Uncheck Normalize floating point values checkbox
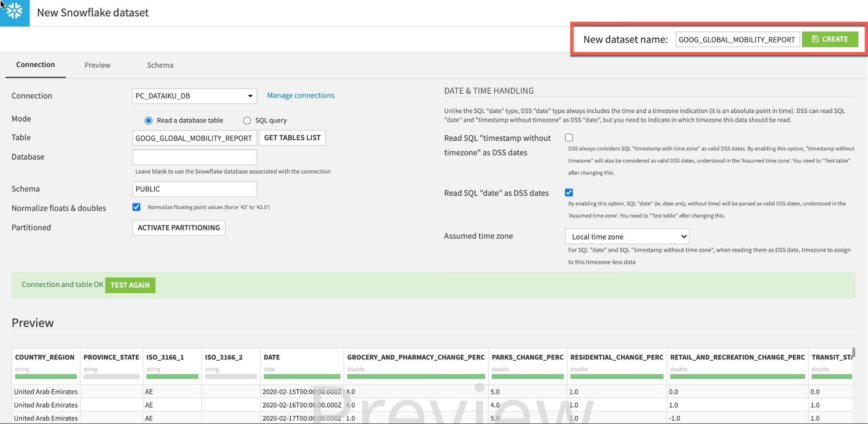 click(136, 207)
